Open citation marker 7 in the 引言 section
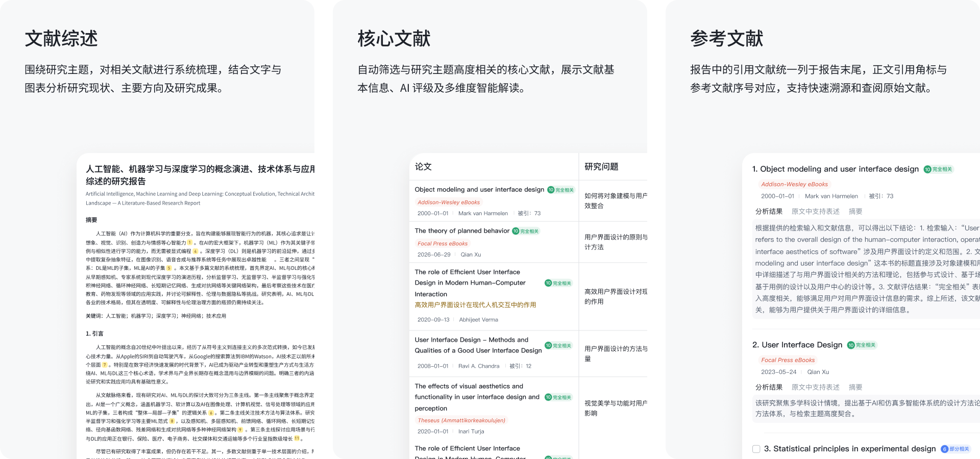980x459 pixels. coord(105,365)
